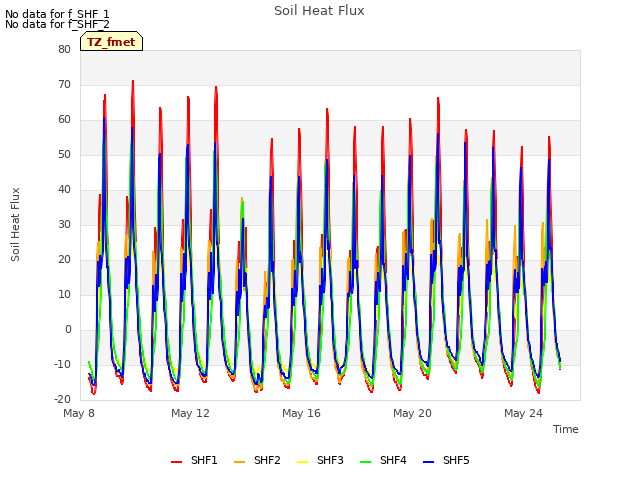The image size is (640, 480).
Task: Click the Time axis label
Action: click(566, 429)
